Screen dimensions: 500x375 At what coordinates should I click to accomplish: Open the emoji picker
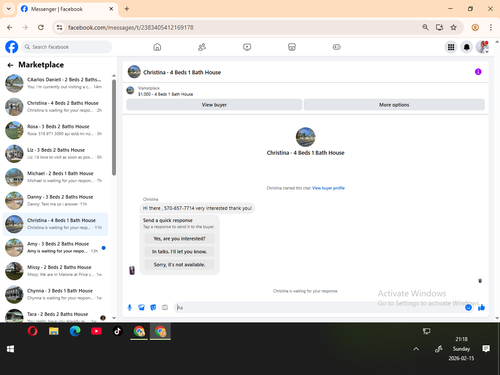point(468,307)
